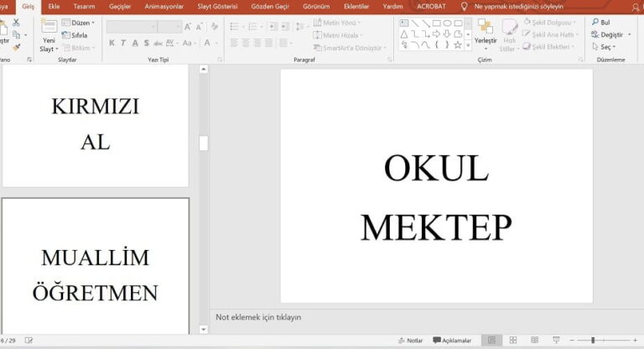Select the oval shape icon

click(447, 23)
